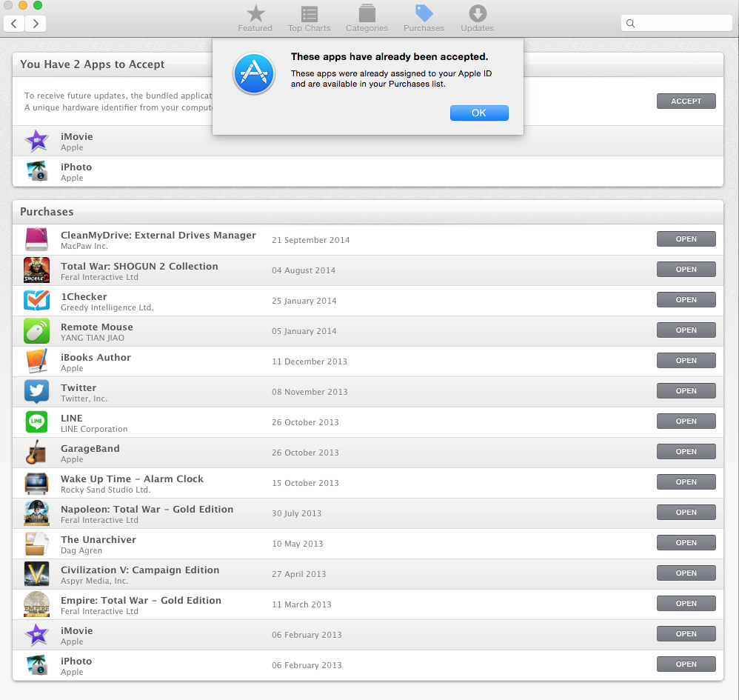Click the 1Checker app icon
Screen dimensions: 739x700
tap(37, 300)
